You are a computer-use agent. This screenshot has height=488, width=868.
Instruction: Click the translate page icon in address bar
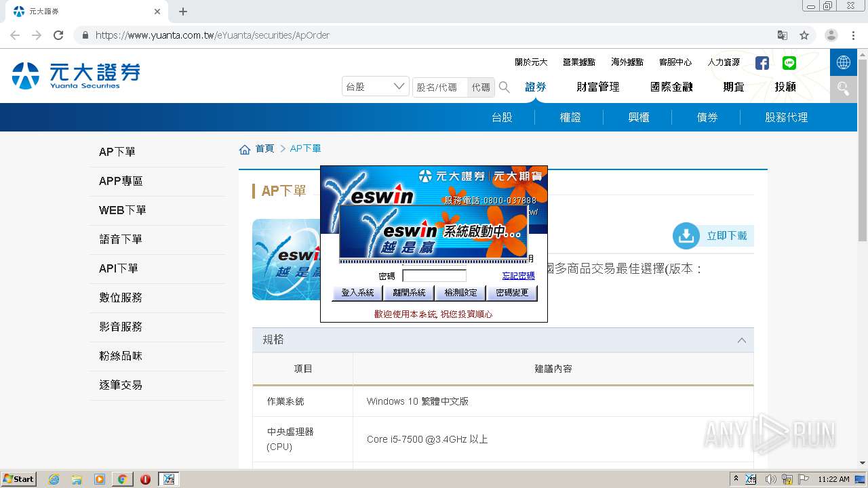tap(783, 35)
